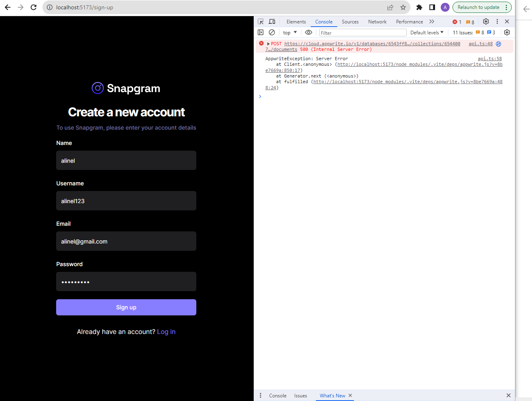Open the DevTools three-dot customization menu
This screenshot has width=532, height=401.
click(x=497, y=21)
